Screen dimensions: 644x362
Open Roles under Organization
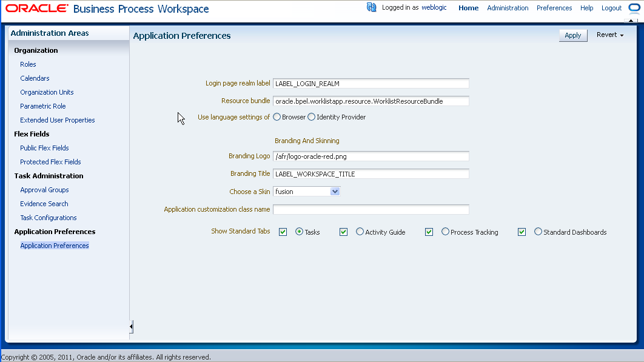click(28, 64)
